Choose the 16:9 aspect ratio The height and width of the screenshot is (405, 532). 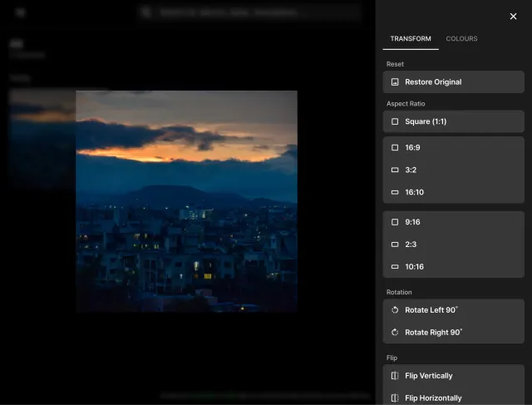453,148
